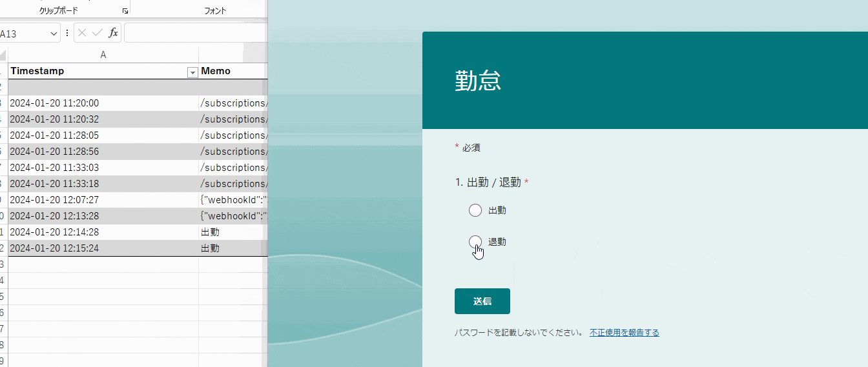Select the 退勤 radio option
Screen dimensions: 868x367
coord(475,242)
